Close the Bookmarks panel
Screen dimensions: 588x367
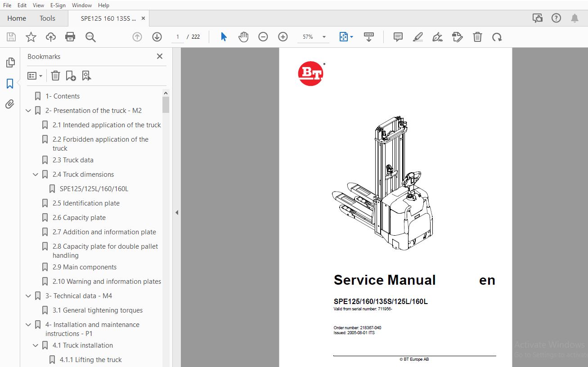(159, 56)
